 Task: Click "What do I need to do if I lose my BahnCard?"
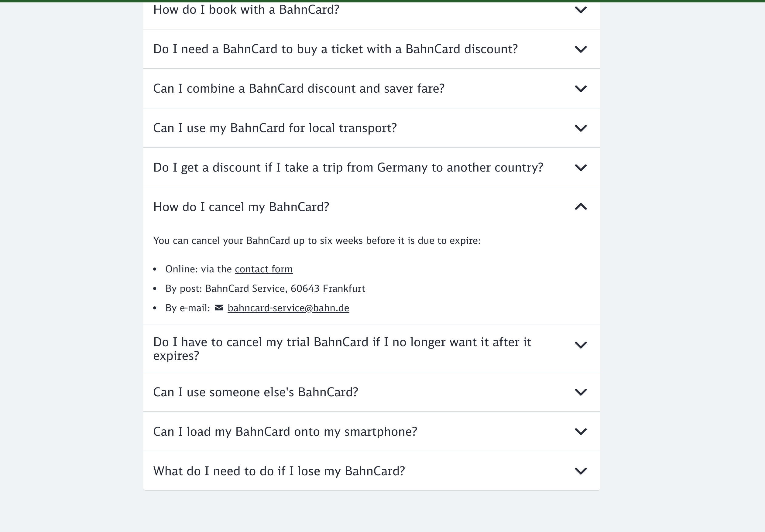(x=279, y=471)
